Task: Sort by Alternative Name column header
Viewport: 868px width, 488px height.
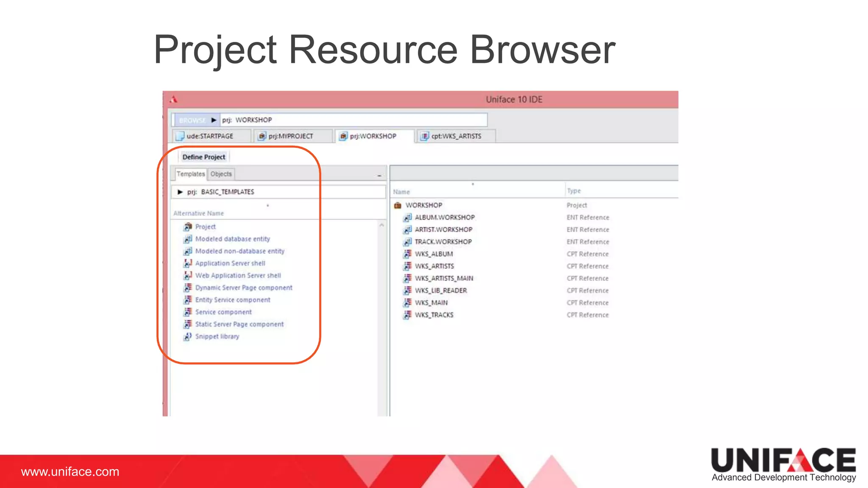Action: click(198, 213)
